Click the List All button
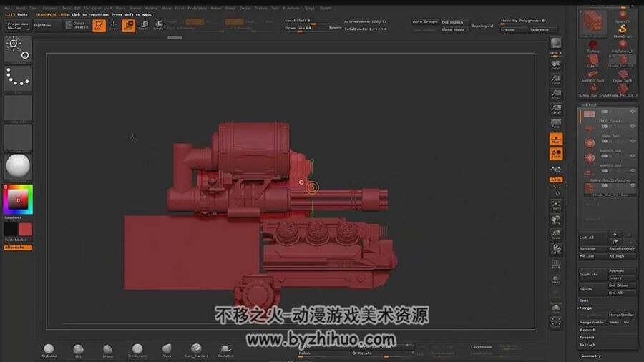This screenshot has width=644, height=362. click(x=592, y=238)
